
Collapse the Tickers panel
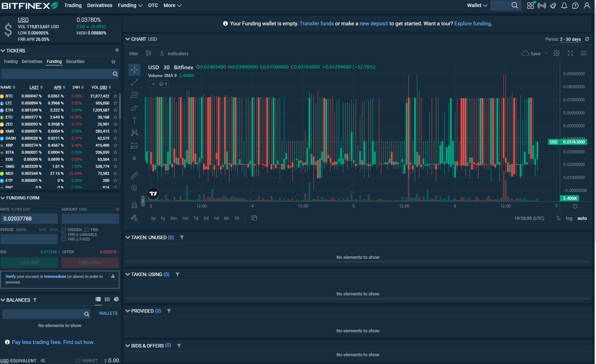tap(3, 51)
